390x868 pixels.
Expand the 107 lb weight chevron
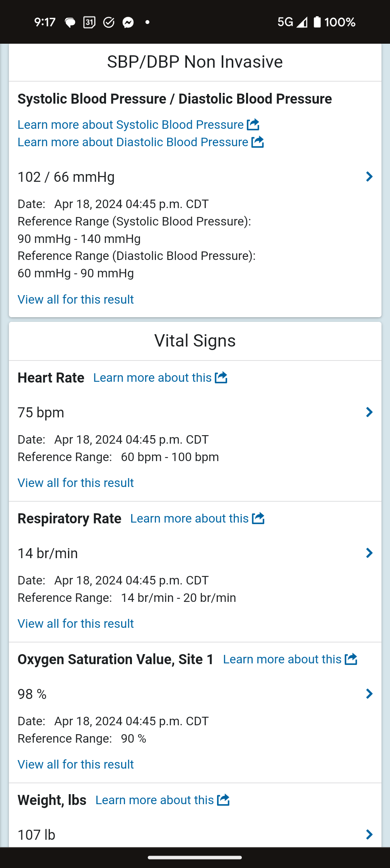pos(369,835)
